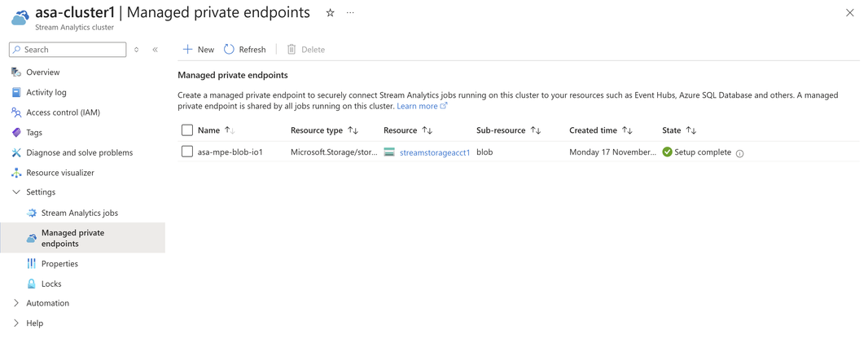Favorite this page with the star icon
The height and width of the screenshot is (343, 868).
click(x=330, y=13)
